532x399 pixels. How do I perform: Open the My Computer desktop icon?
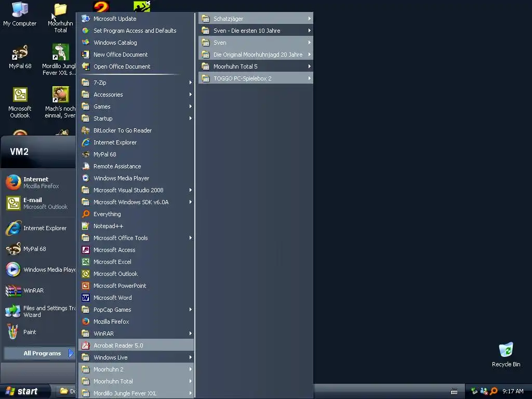[20, 14]
